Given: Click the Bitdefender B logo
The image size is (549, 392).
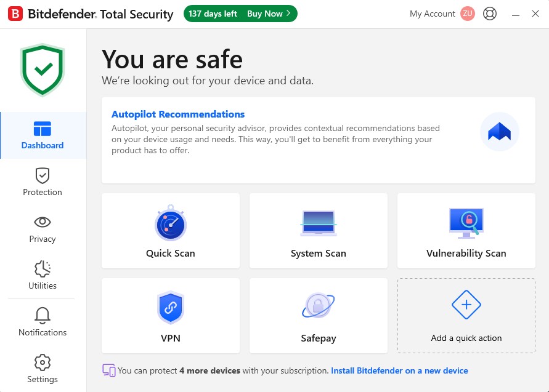Looking at the screenshot, I should (15, 14).
